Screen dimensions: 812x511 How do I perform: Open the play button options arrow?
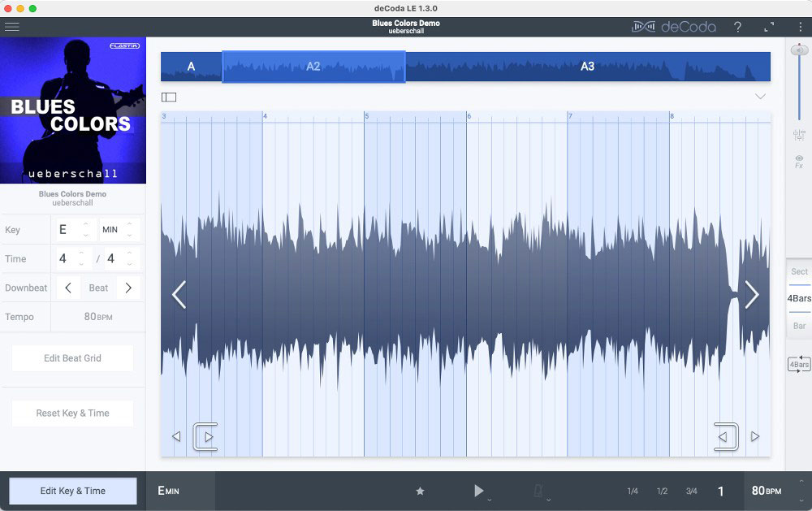[x=490, y=500]
